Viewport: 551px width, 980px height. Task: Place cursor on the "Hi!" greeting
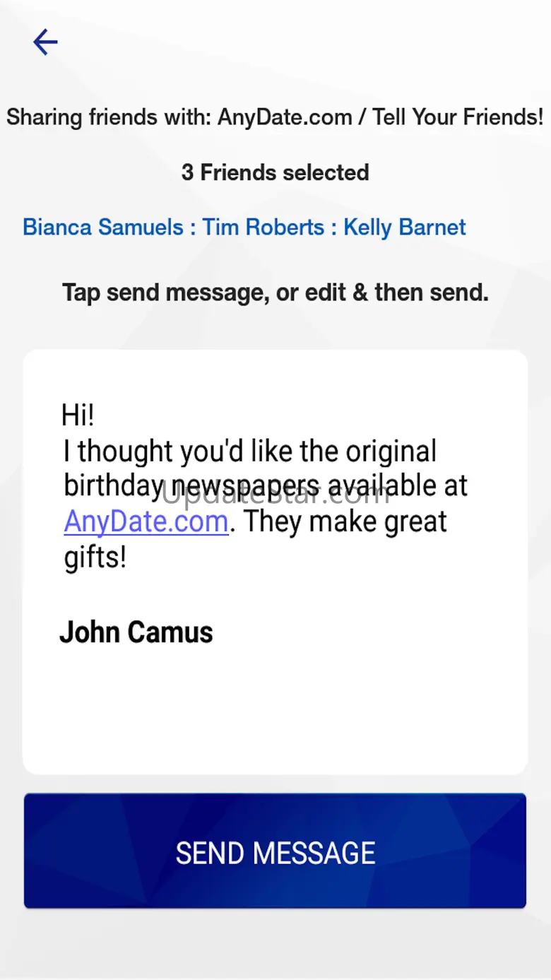[78, 415]
